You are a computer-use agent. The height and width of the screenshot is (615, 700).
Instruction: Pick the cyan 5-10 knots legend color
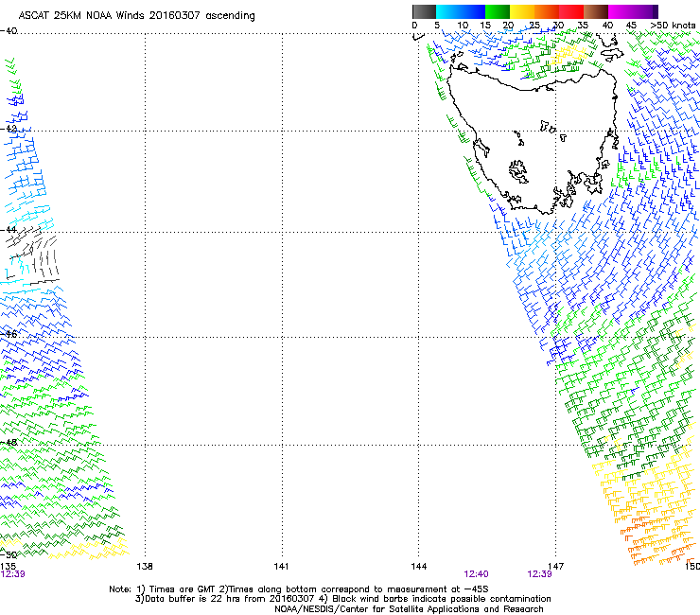448,11
